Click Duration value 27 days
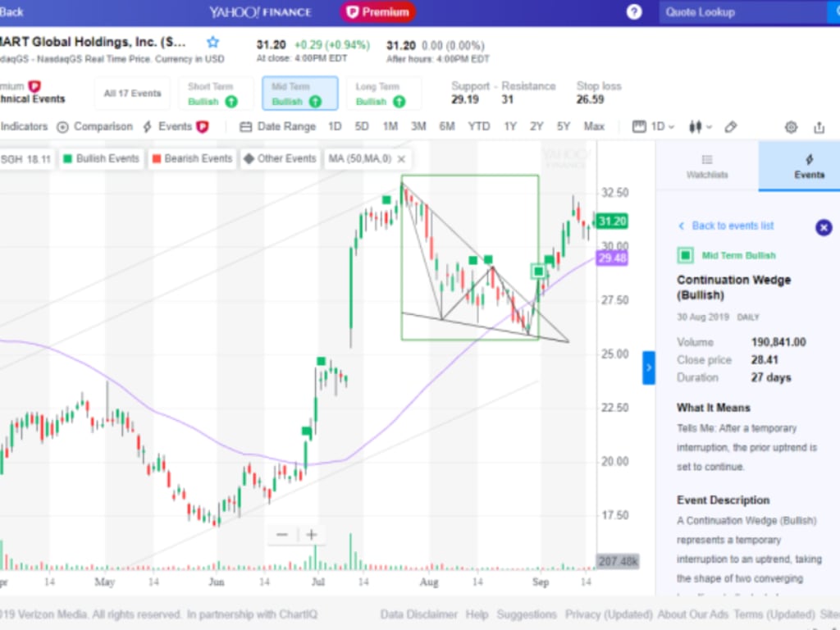 pos(771,377)
